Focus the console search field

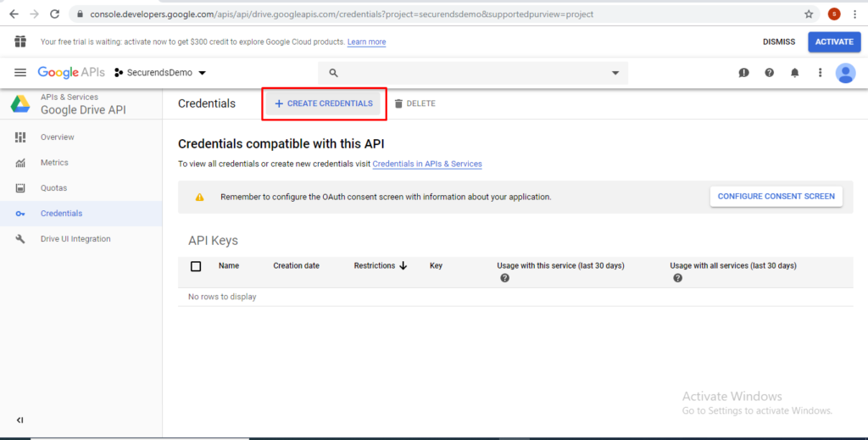pos(473,73)
